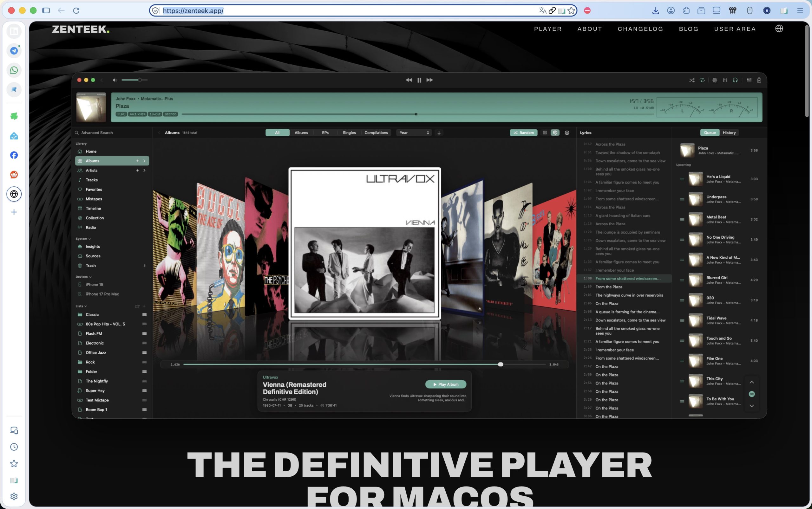Open WhatsApp from the browser sidebar
The width and height of the screenshot is (812, 509).
pyautogui.click(x=14, y=70)
